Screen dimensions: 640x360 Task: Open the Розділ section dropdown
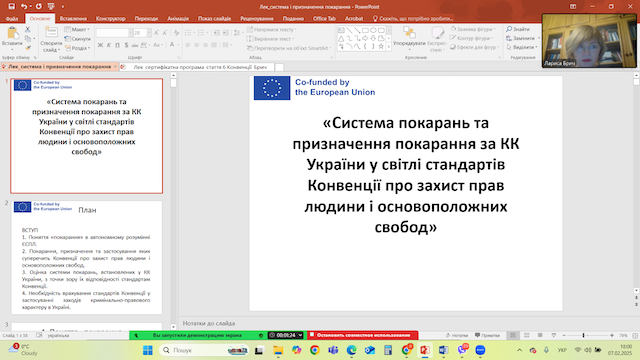point(77,48)
